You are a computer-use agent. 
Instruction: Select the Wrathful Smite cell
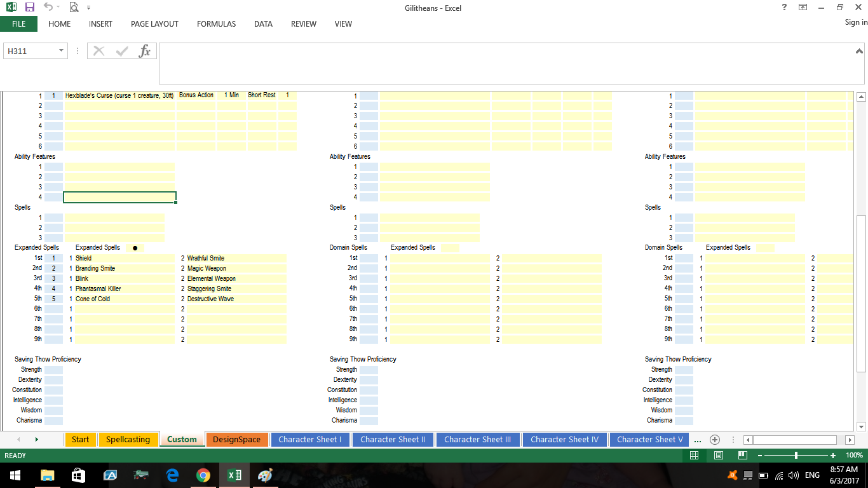236,258
